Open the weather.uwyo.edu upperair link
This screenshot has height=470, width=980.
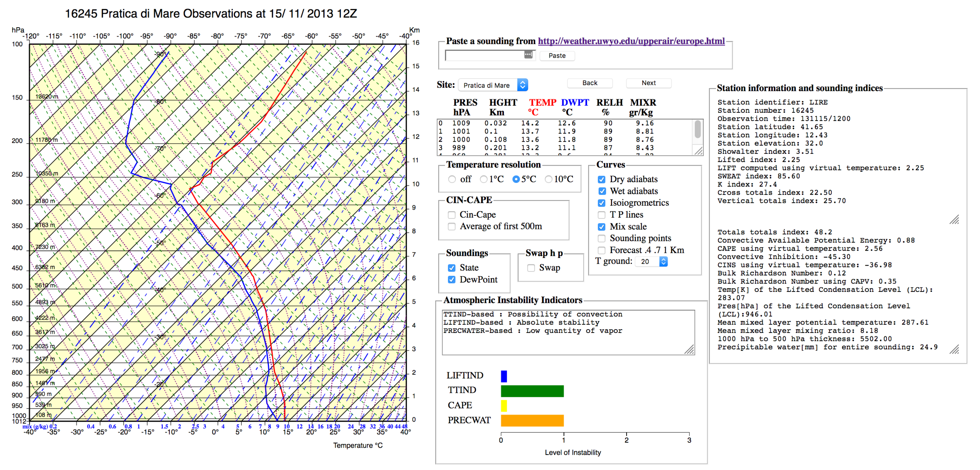click(x=631, y=41)
